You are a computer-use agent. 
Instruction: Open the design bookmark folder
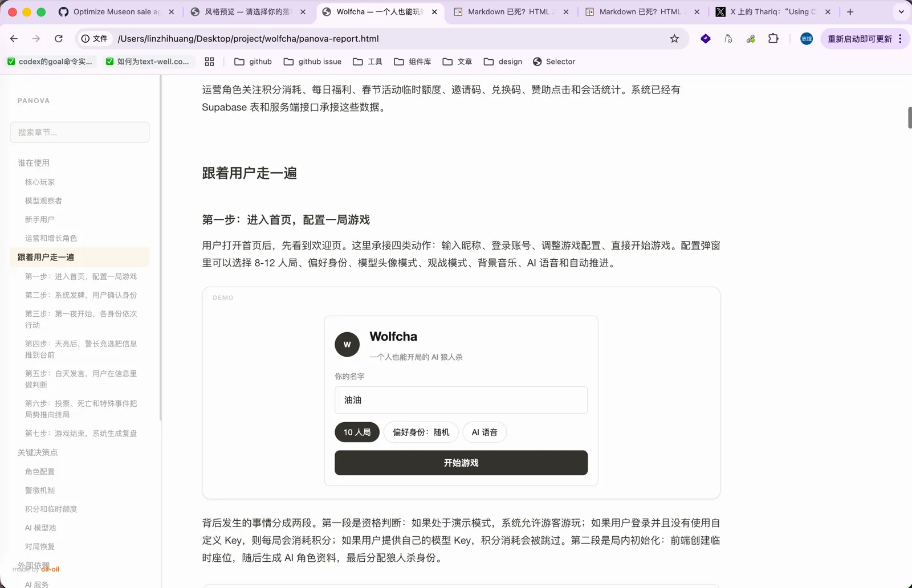pos(503,62)
